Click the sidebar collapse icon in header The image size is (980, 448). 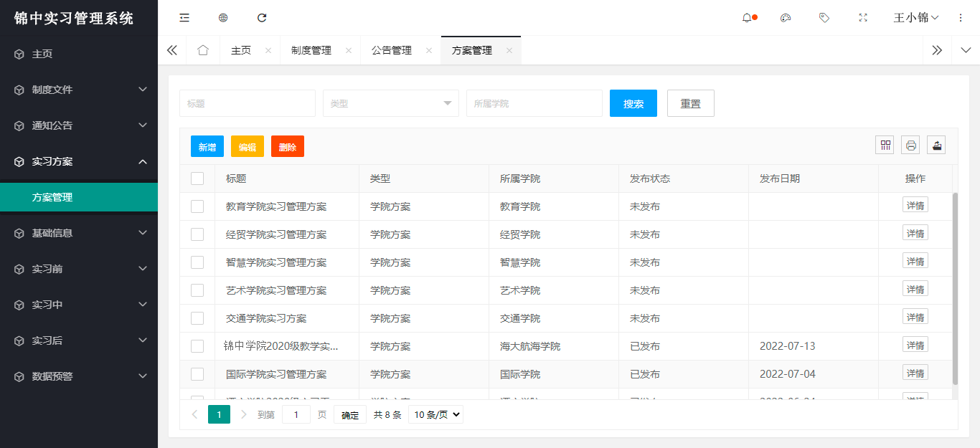pyautogui.click(x=184, y=18)
